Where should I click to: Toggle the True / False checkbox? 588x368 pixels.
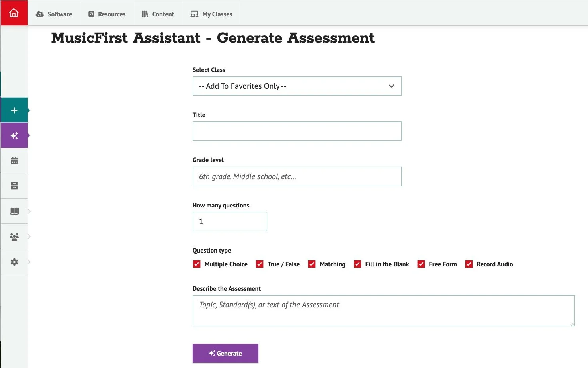tap(260, 264)
